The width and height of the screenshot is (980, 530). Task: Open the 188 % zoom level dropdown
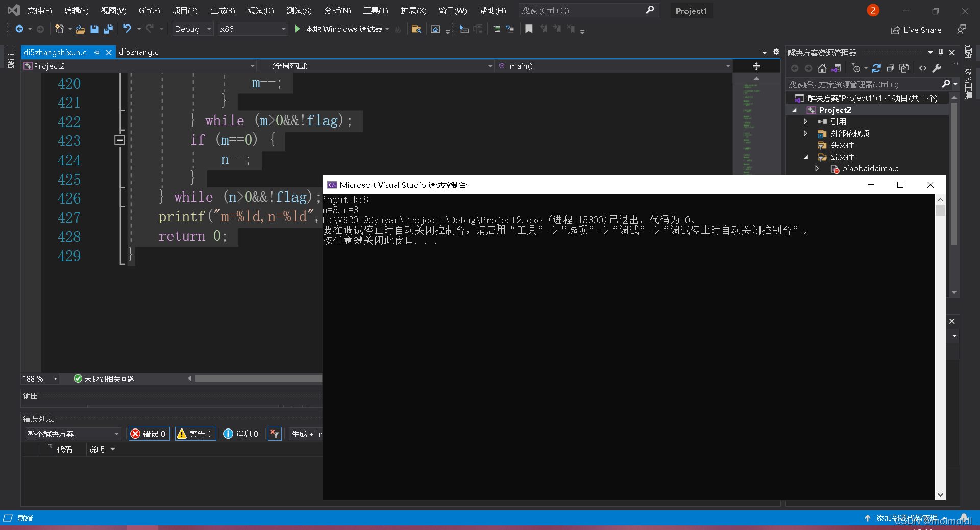click(x=40, y=379)
